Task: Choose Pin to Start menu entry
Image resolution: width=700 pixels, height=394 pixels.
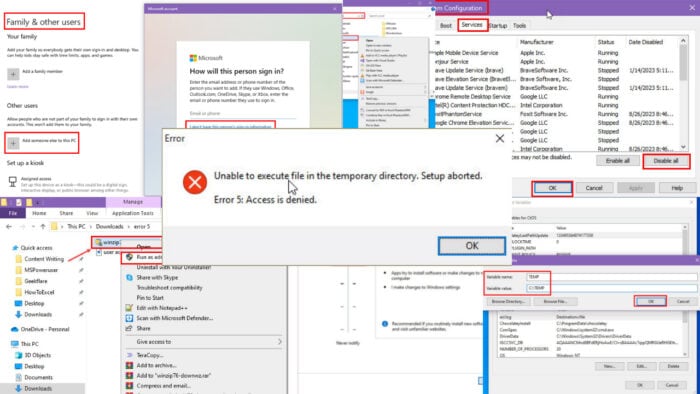Action: pos(150,298)
